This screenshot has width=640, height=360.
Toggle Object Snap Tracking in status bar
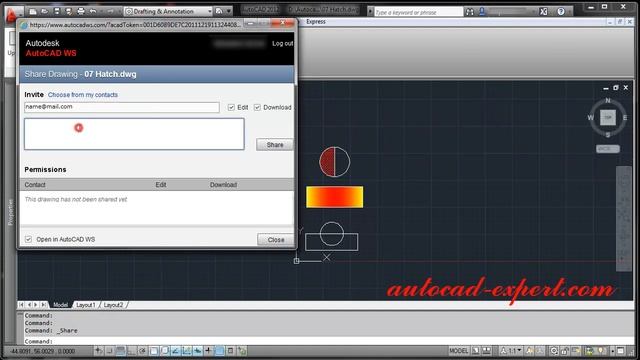(x=176, y=351)
